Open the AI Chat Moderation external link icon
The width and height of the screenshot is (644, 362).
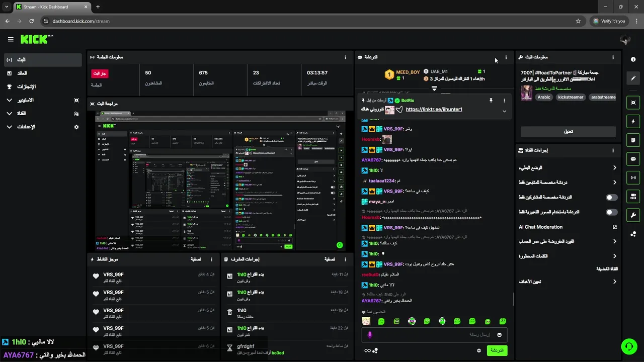point(615,227)
